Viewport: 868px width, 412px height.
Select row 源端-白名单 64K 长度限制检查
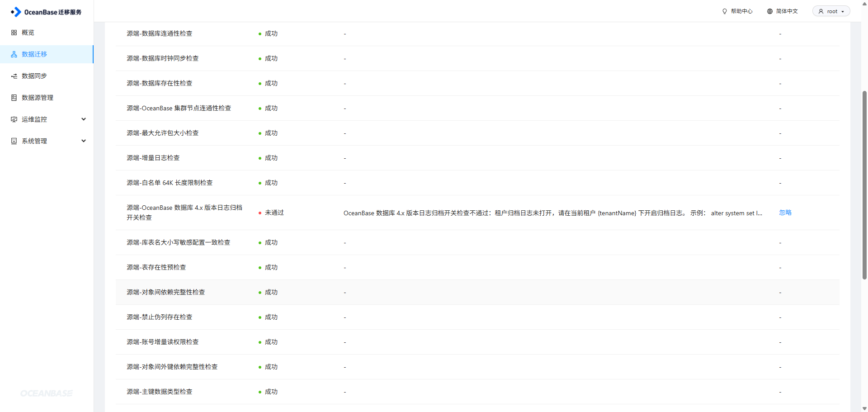[477, 183]
